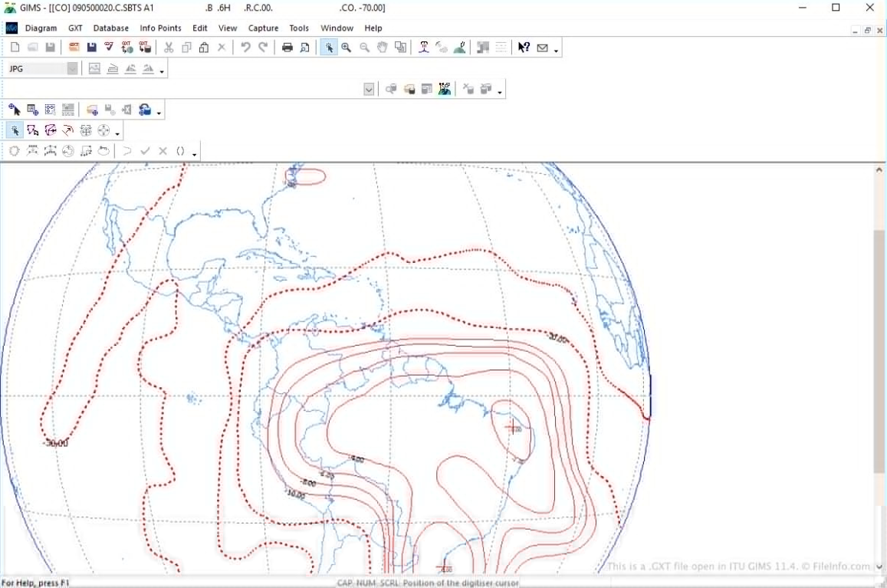Open the JPG format dropdown
The height and width of the screenshot is (588, 887).
point(72,69)
